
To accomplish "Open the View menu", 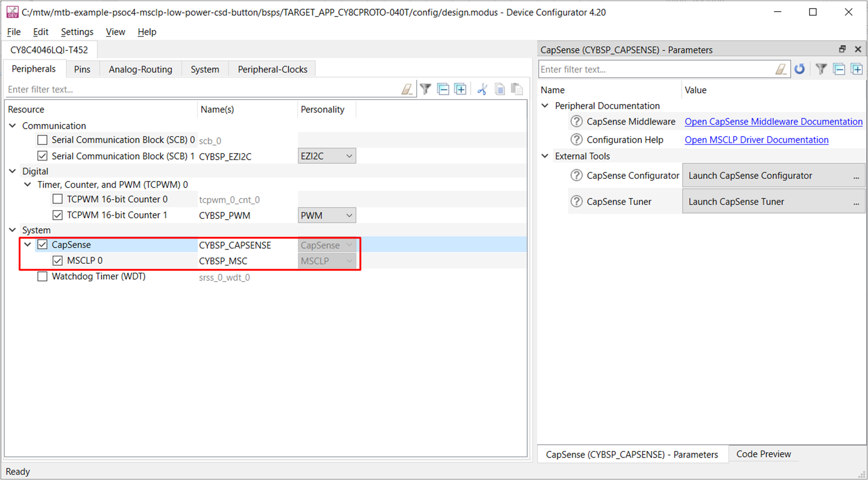I will click(x=115, y=32).
